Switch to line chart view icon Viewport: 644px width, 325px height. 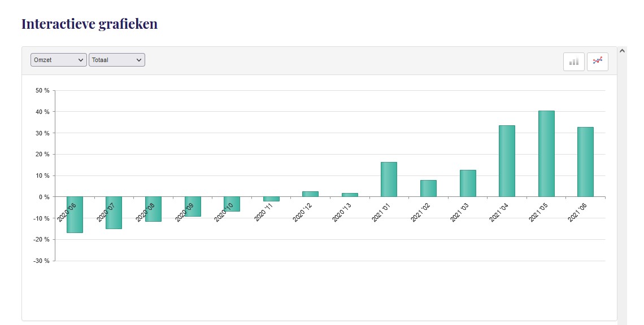tap(598, 62)
